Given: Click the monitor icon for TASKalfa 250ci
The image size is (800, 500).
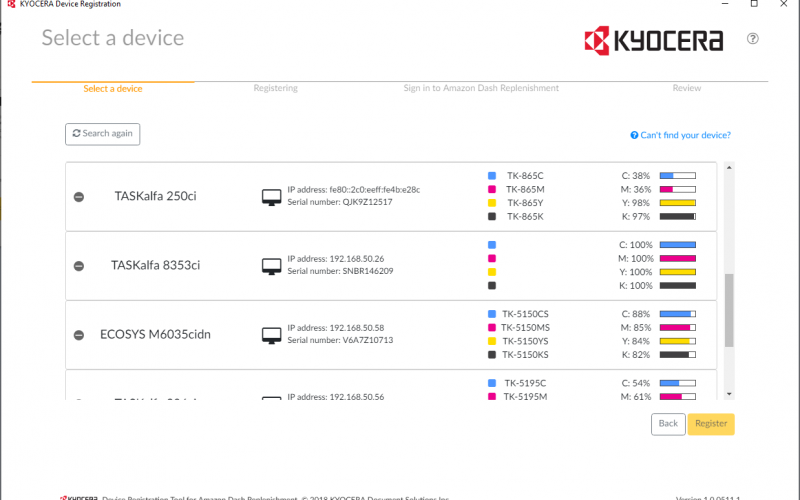Looking at the screenshot, I should tap(270, 196).
